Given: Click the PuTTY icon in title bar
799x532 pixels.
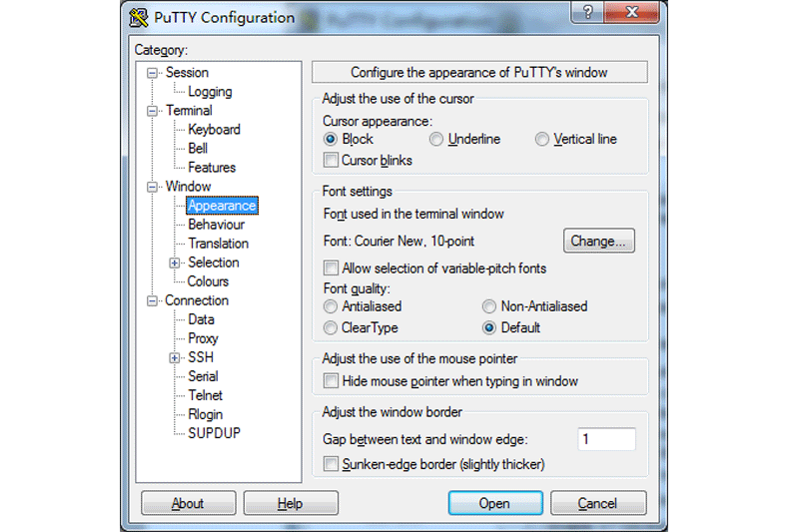Looking at the screenshot, I should coord(138,17).
